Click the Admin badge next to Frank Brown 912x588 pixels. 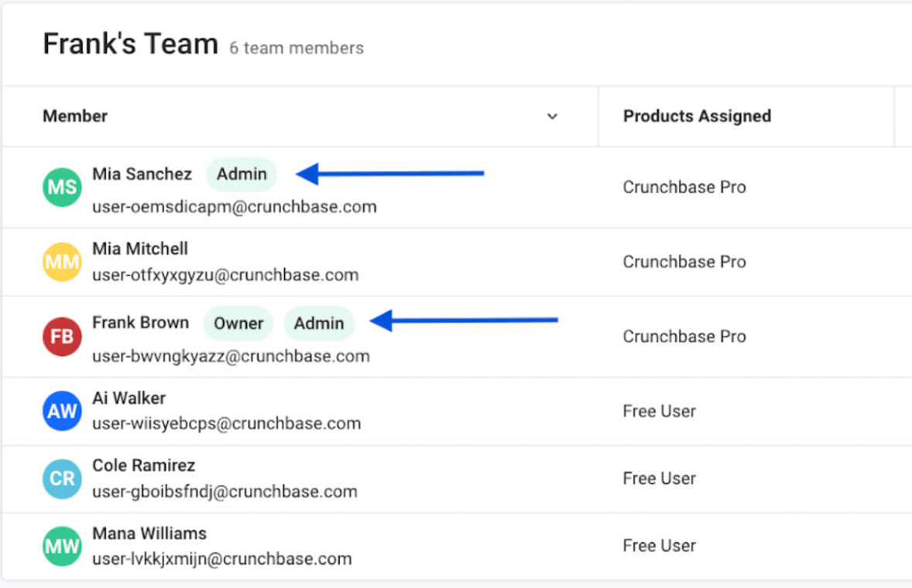(x=319, y=323)
